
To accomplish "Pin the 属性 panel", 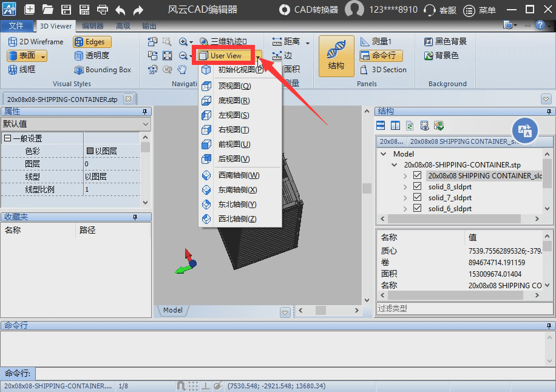I will [144, 112].
